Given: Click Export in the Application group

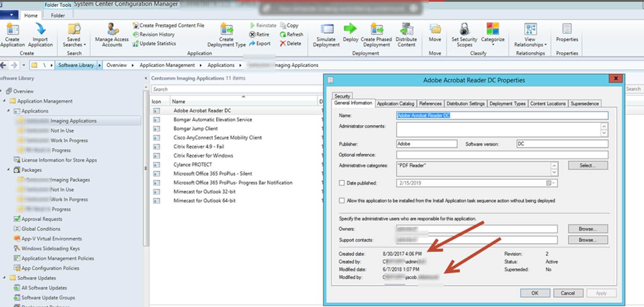Looking at the screenshot, I should (260, 44).
